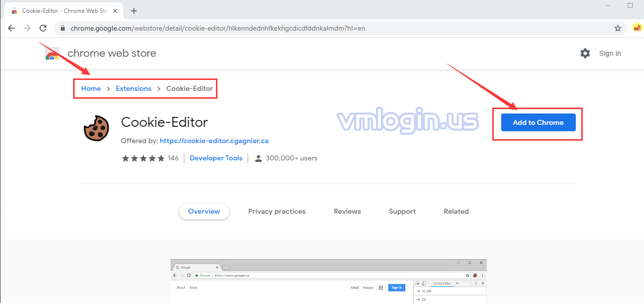Switch to the Privacy practices tab

coord(277,211)
